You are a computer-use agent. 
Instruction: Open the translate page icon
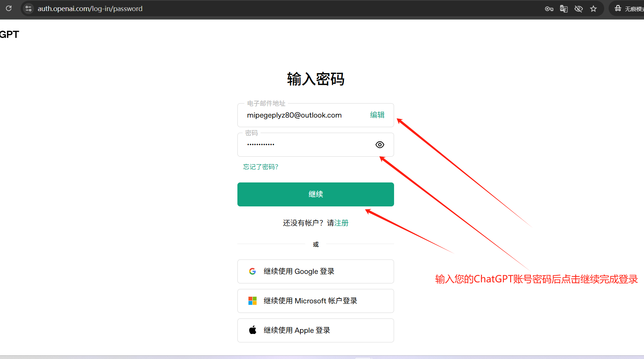[x=564, y=9]
